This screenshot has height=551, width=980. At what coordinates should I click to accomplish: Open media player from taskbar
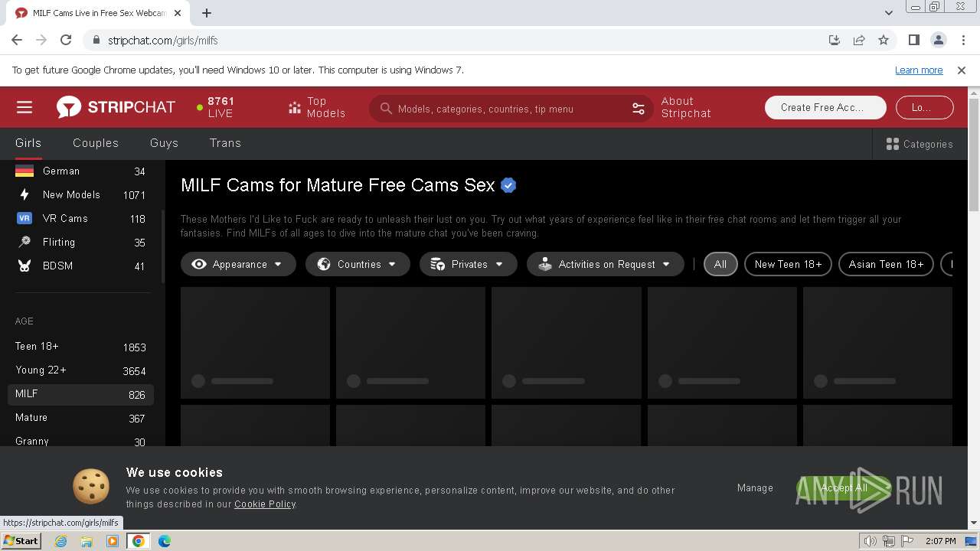tap(113, 541)
